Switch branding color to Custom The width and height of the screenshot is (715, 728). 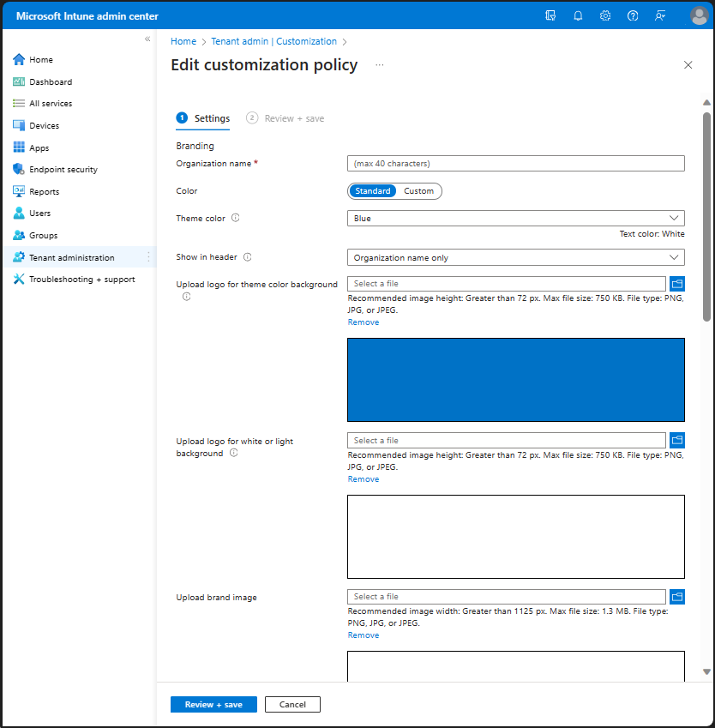[419, 190]
